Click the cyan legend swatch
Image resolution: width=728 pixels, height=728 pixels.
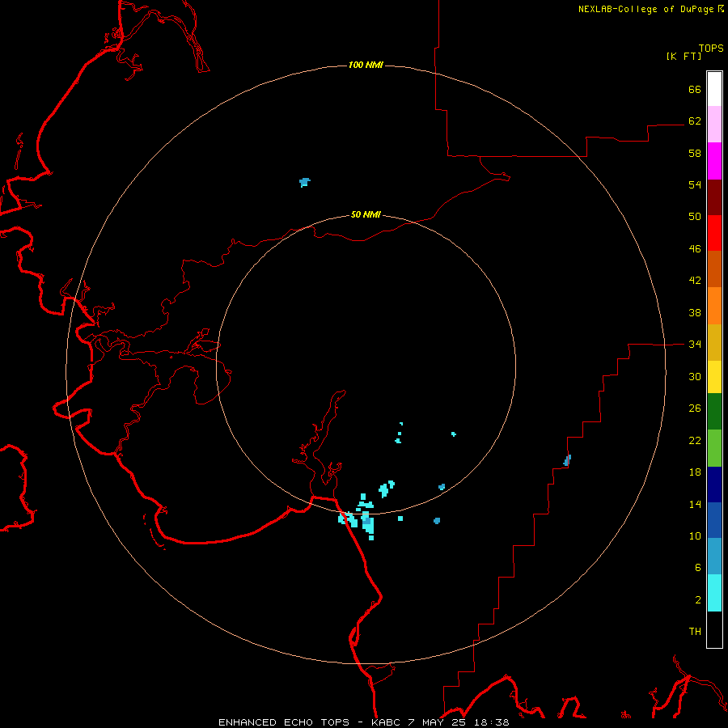[714, 593]
